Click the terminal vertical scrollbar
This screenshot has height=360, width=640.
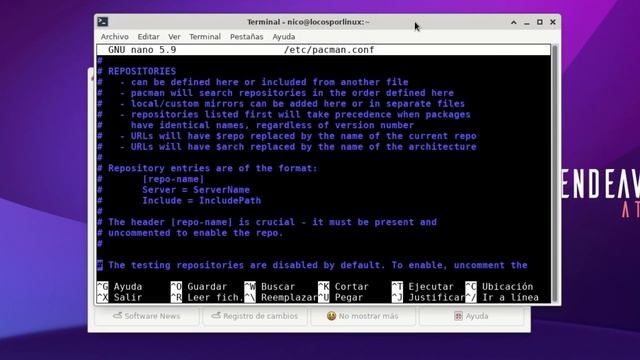coord(554,173)
